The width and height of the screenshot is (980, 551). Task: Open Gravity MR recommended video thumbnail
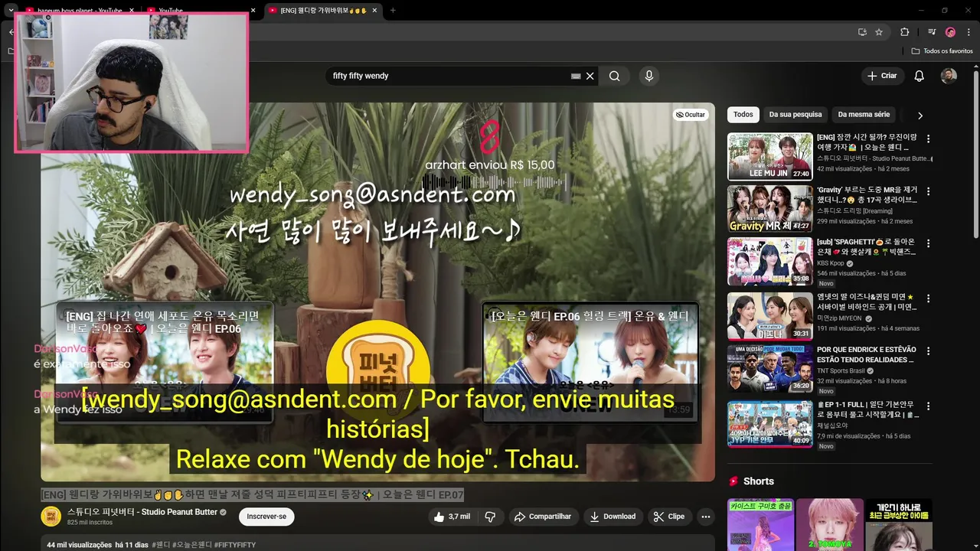tap(769, 208)
